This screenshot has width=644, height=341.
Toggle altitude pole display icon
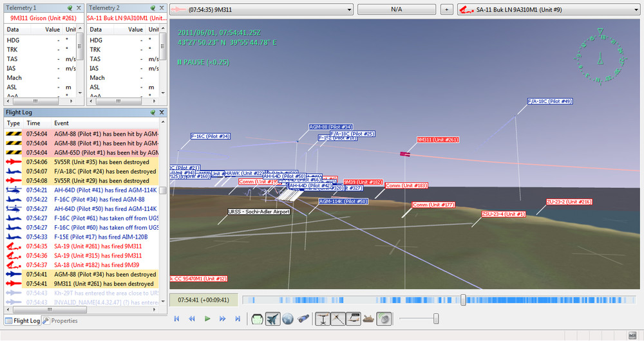(x=323, y=319)
